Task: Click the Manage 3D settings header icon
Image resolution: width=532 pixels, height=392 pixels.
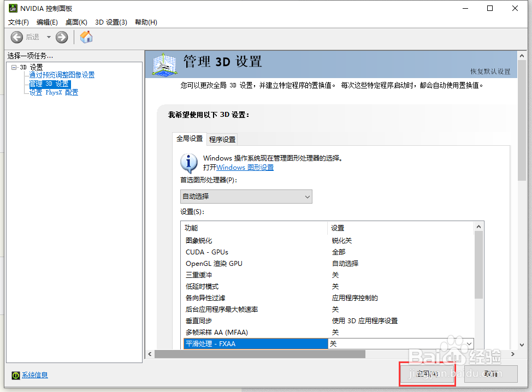Action: tap(164, 64)
